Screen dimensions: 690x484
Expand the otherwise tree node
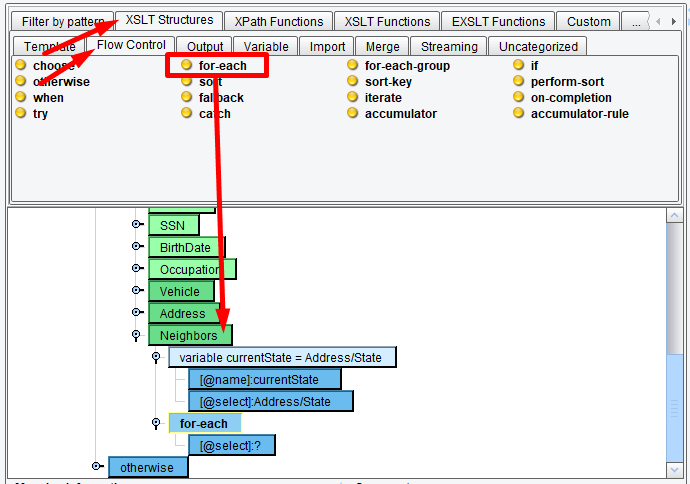(96, 466)
